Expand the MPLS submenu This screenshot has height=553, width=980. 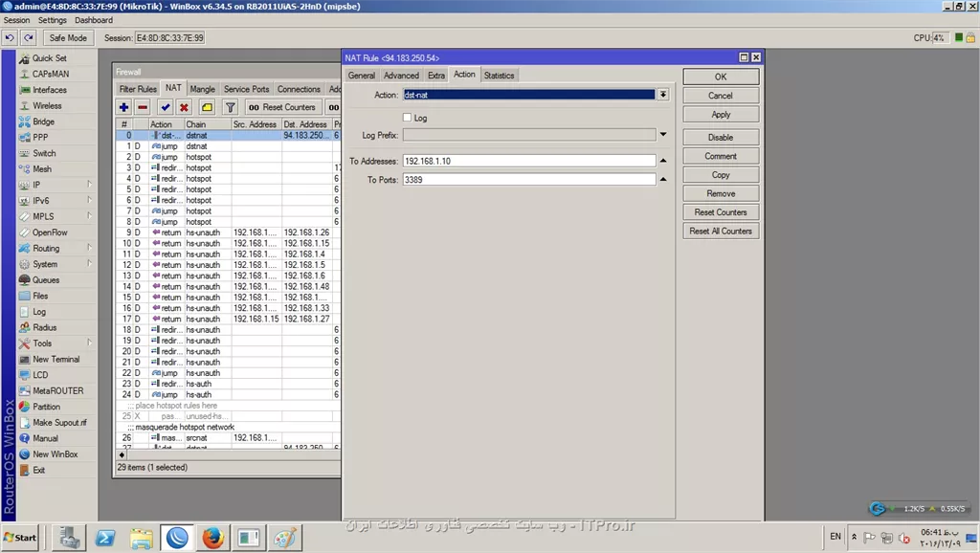[x=89, y=216]
